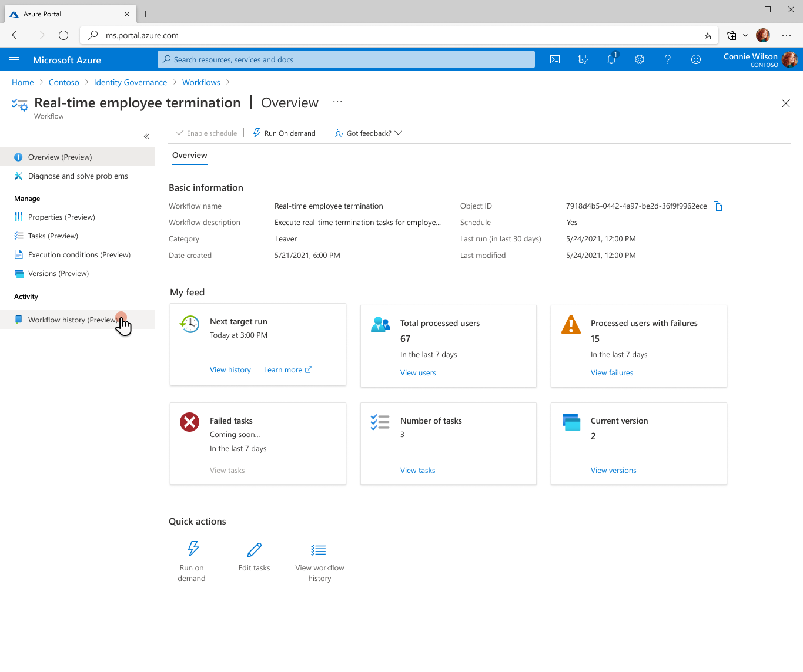Click Enable schedule in the command bar
This screenshot has width=803, height=672.
(x=207, y=133)
